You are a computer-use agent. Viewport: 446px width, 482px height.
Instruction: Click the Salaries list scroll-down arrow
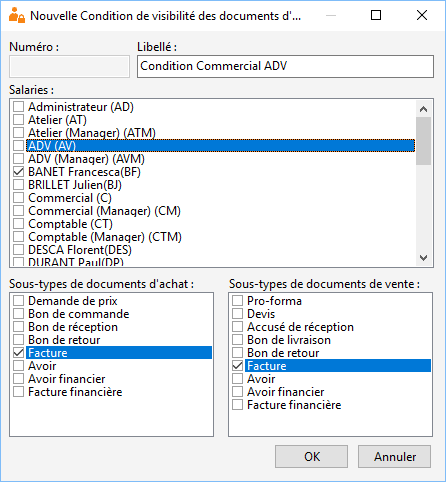pos(424,258)
